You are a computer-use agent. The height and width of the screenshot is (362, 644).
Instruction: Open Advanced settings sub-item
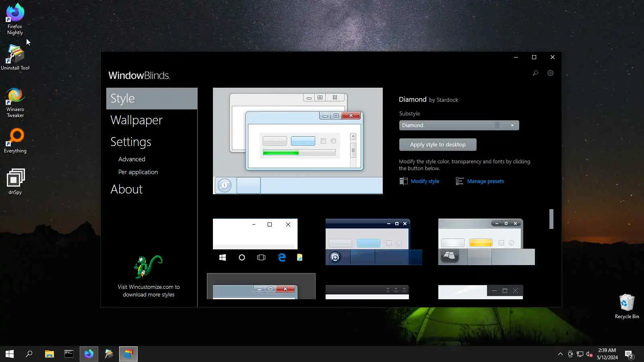point(132,159)
